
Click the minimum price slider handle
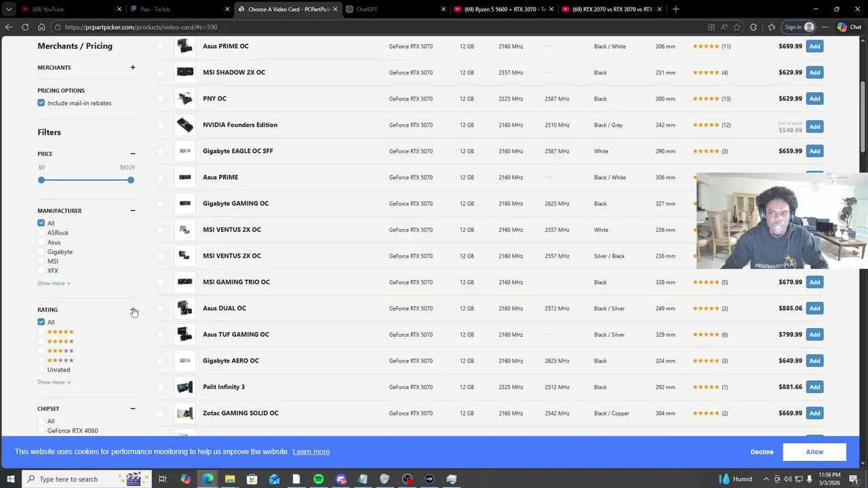41,180
